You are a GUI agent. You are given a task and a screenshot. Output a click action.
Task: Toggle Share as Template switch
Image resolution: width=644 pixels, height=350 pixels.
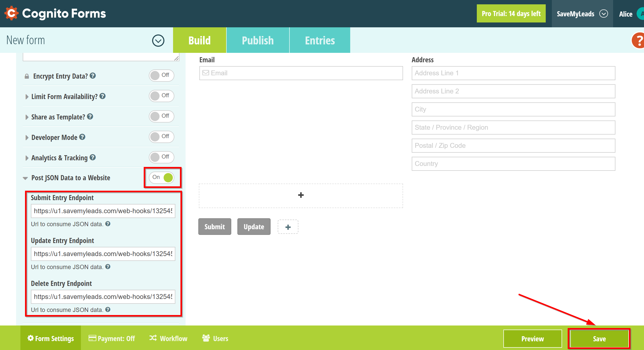click(x=162, y=116)
